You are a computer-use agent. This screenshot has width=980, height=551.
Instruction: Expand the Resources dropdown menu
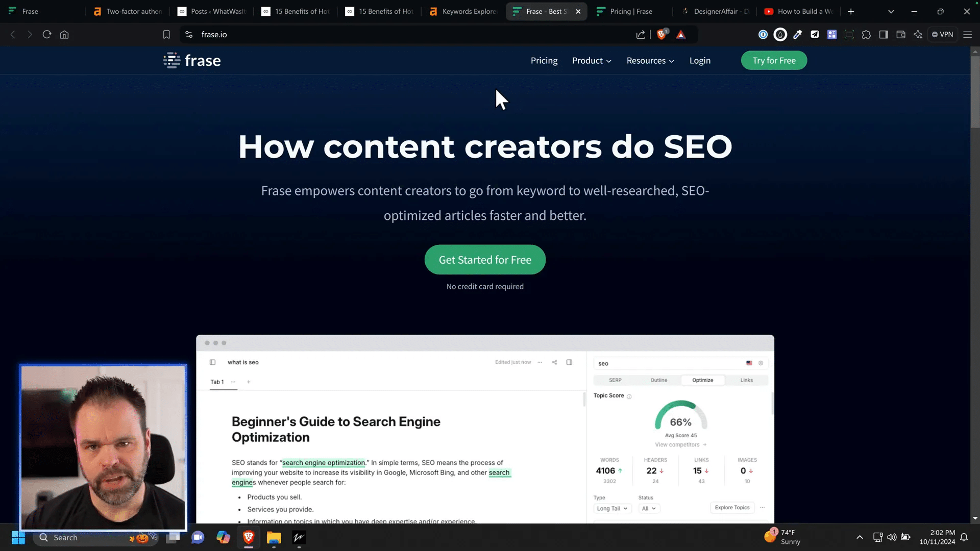click(650, 60)
